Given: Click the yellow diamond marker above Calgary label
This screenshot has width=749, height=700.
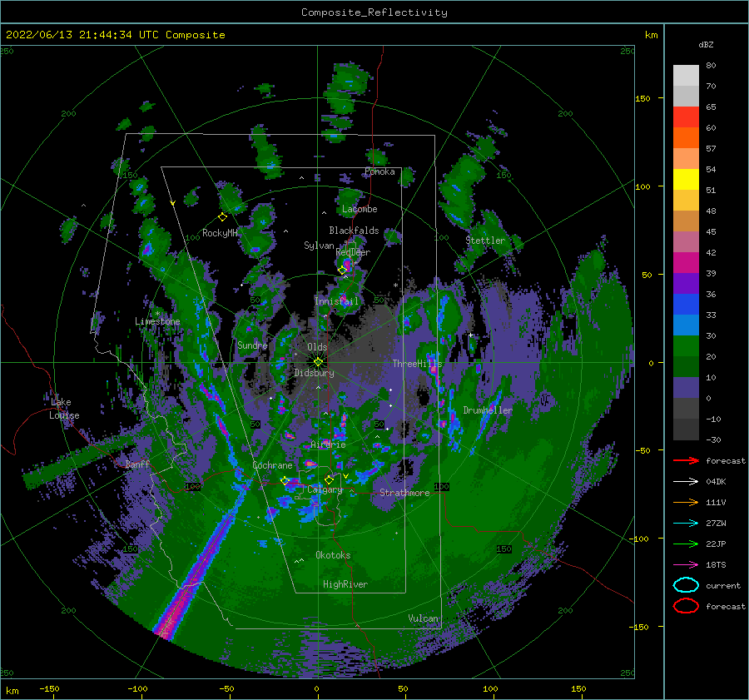Looking at the screenshot, I should 329,479.
